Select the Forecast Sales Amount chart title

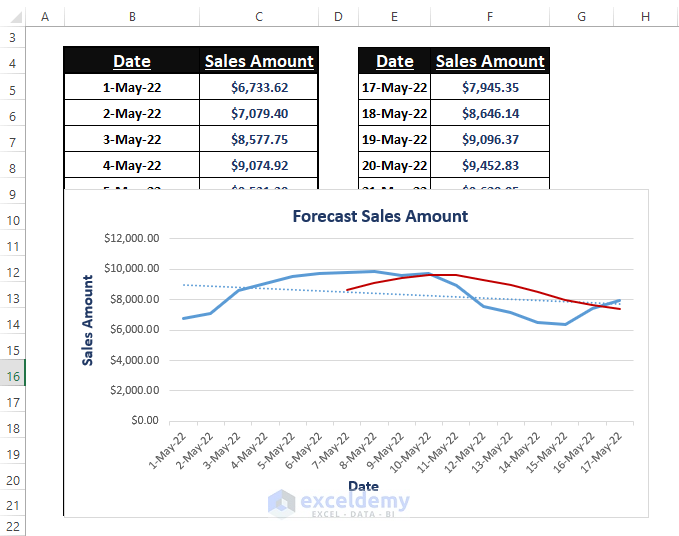[380, 216]
